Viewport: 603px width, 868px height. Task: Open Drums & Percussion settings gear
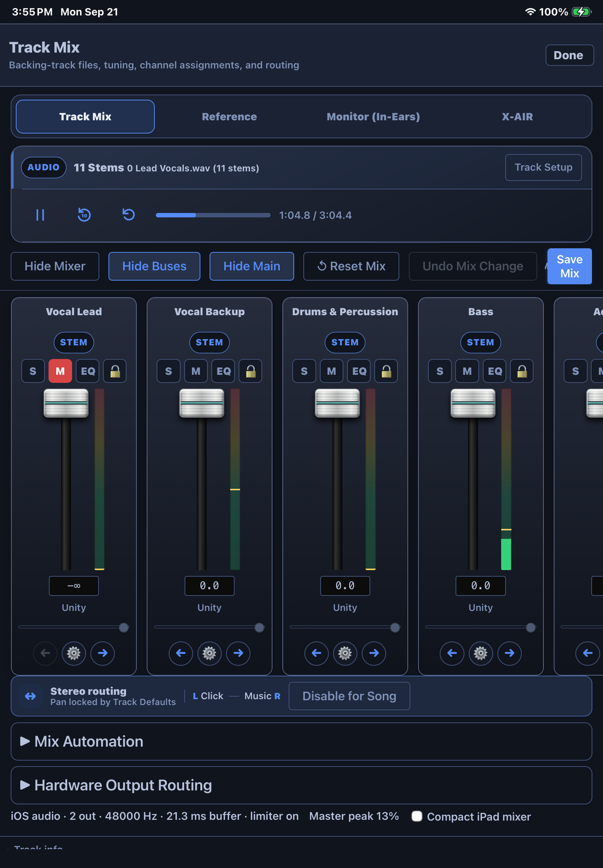pyautogui.click(x=345, y=653)
